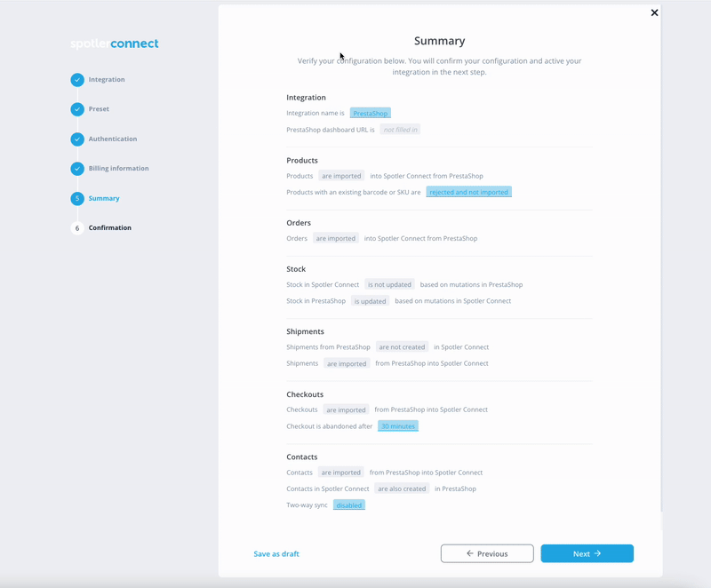711x588 pixels.
Task: Click the arrow icon in the Next button
Action: point(597,553)
